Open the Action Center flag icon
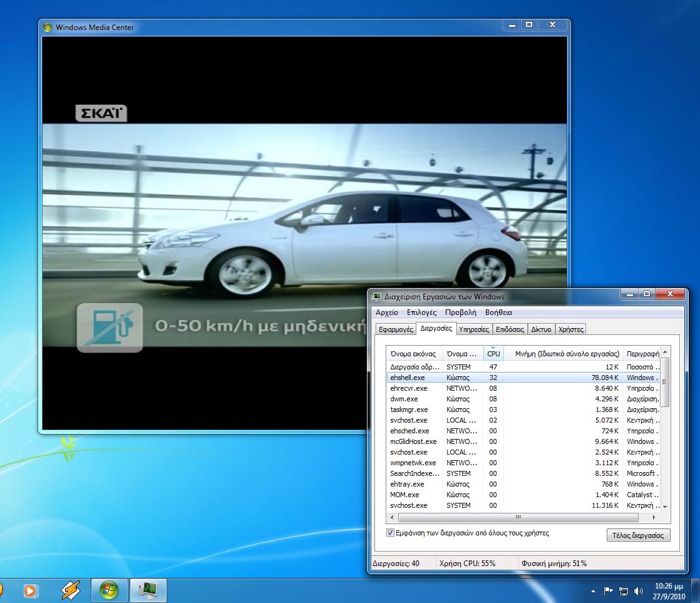 pyautogui.click(x=608, y=590)
